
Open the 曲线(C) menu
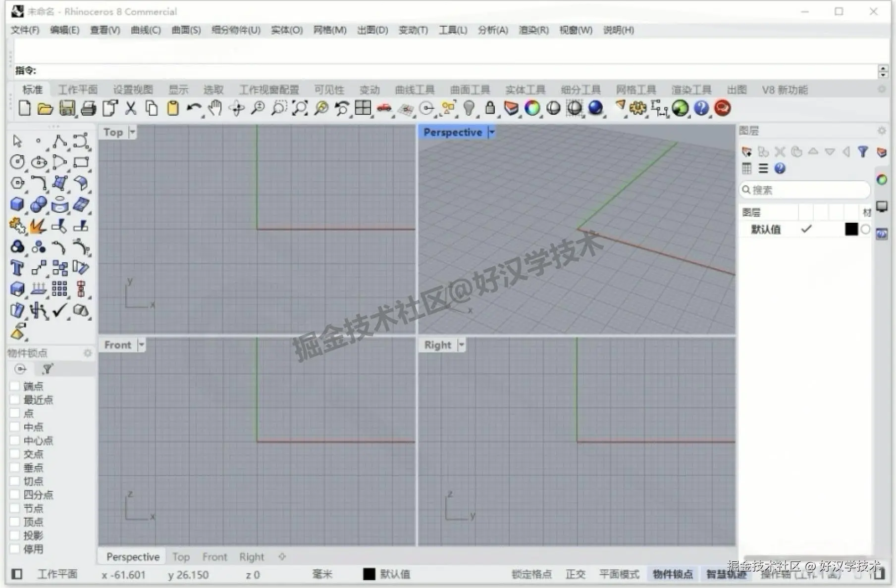[x=144, y=30]
